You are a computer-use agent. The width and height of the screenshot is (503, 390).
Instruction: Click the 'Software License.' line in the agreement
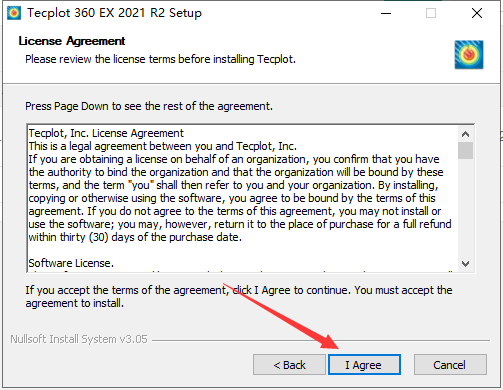click(71, 263)
